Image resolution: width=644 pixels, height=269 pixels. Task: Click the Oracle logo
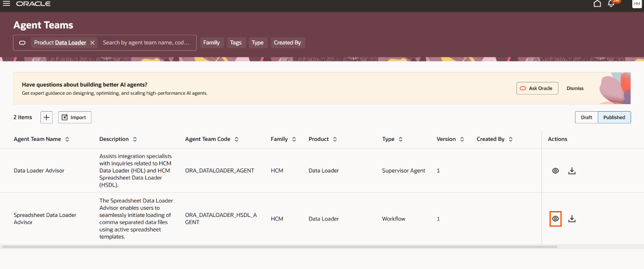34,4
